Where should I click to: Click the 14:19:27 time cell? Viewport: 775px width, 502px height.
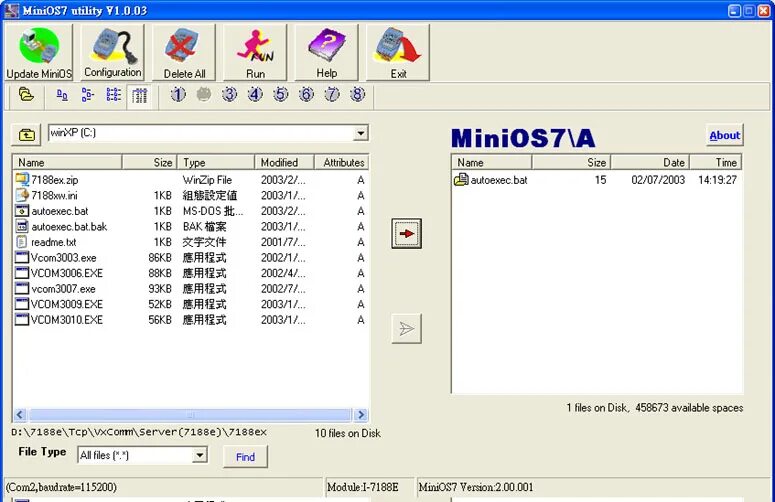(717, 180)
